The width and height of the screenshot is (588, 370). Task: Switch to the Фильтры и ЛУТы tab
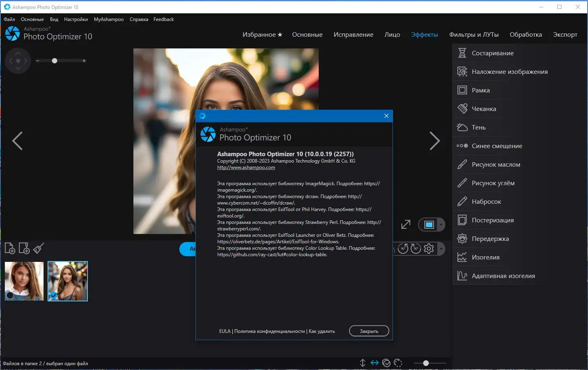pos(474,35)
